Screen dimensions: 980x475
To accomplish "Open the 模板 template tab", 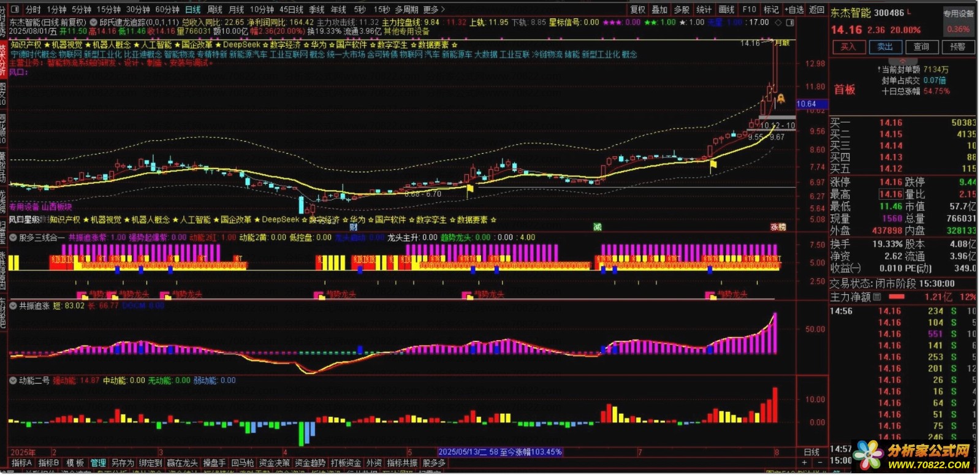I will [x=75, y=463].
